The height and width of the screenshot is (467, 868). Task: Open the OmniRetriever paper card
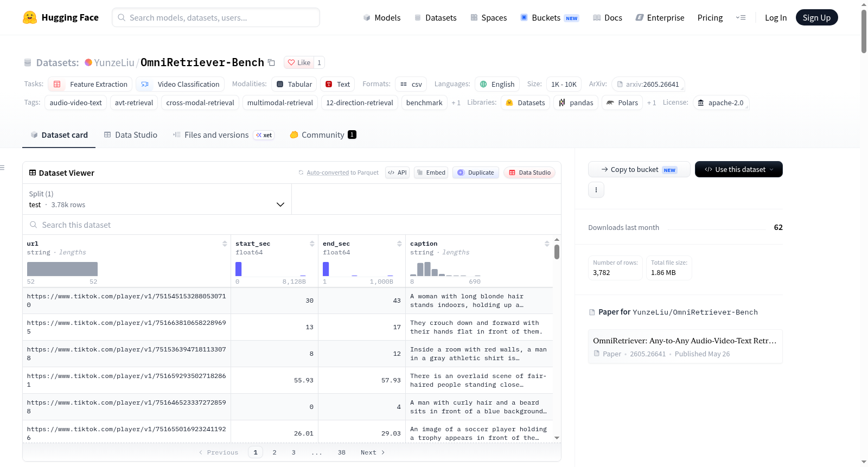pos(685,347)
